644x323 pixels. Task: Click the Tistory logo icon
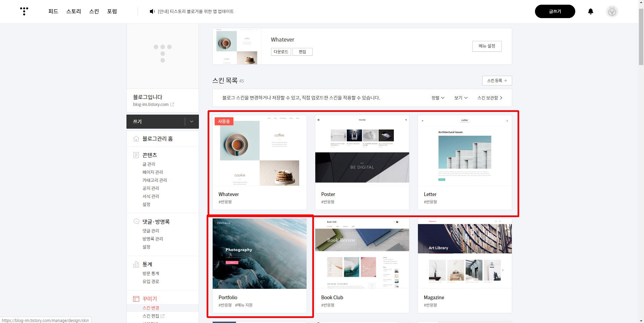[24, 11]
